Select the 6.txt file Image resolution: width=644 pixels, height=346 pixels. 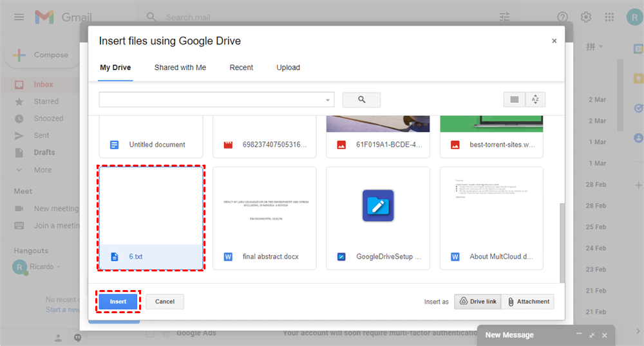tap(151, 219)
